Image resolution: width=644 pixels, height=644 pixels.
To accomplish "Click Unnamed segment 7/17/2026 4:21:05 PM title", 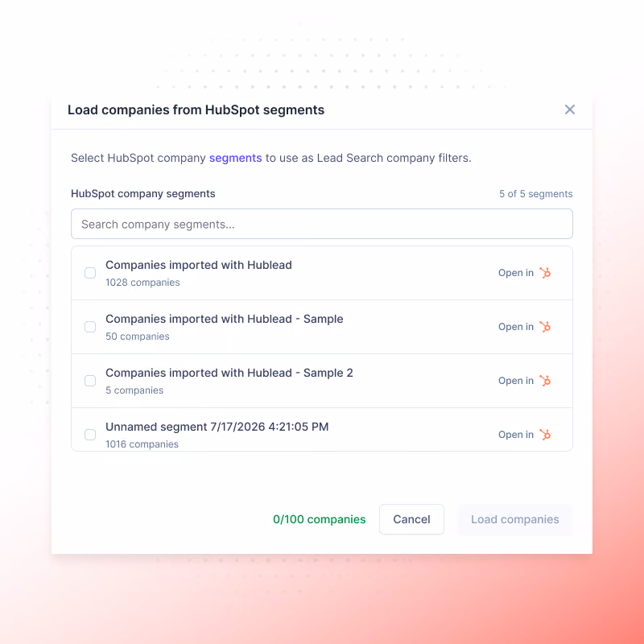I will click(217, 427).
